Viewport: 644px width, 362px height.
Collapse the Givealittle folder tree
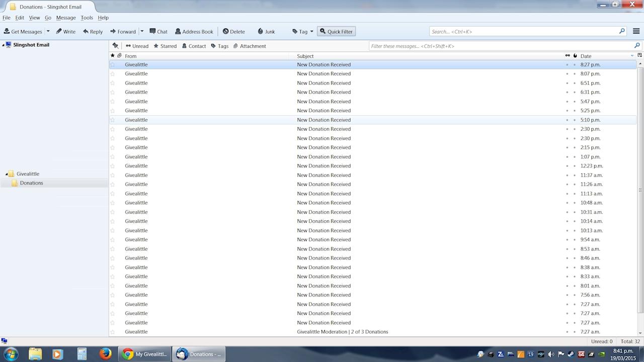[7, 174]
